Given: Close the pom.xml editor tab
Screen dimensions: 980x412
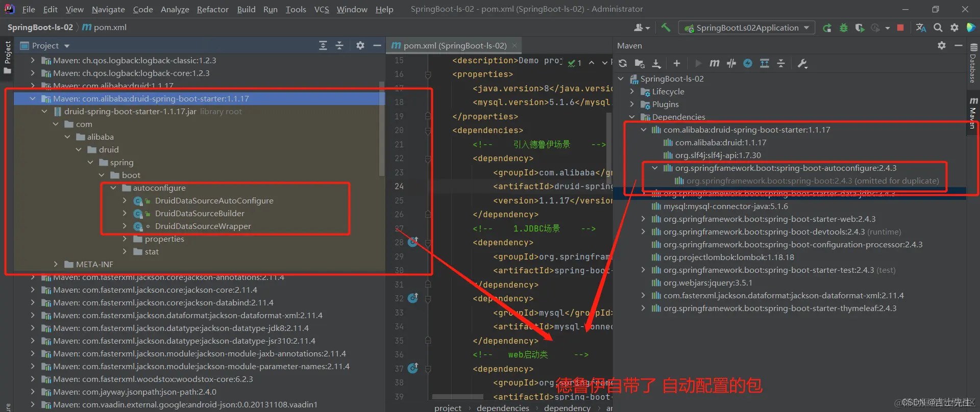Looking at the screenshot, I should 514,45.
